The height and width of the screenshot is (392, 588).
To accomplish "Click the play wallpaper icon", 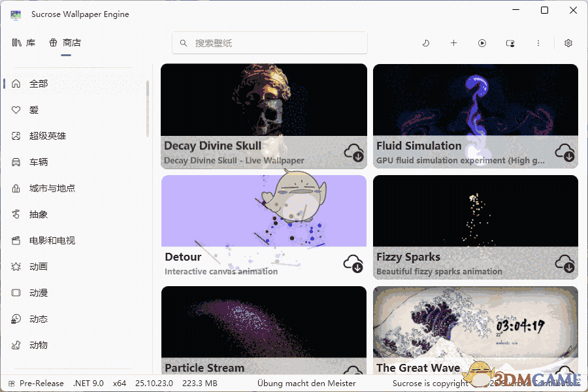I will 482,42.
